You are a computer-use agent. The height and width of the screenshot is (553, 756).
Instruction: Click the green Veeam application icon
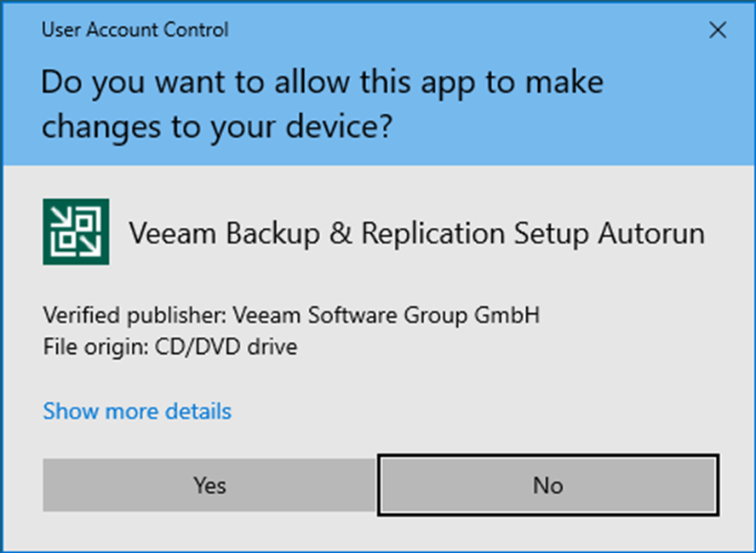(x=76, y=231)
